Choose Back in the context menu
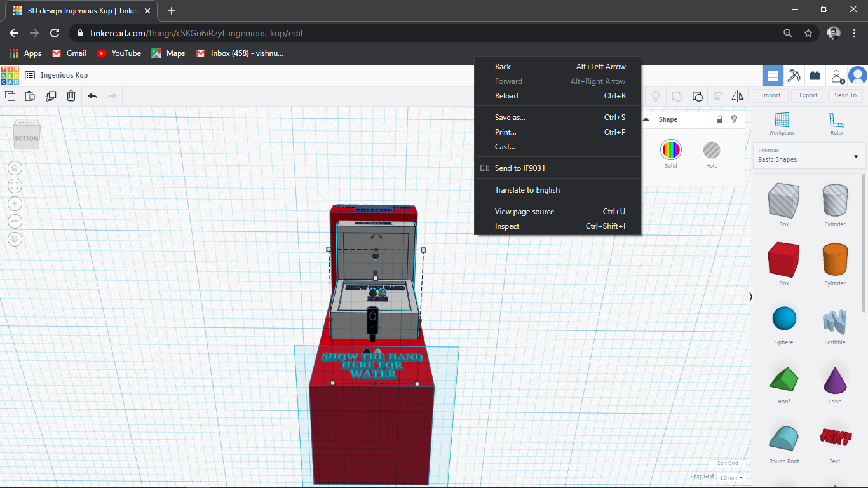 tap(557, 67)
